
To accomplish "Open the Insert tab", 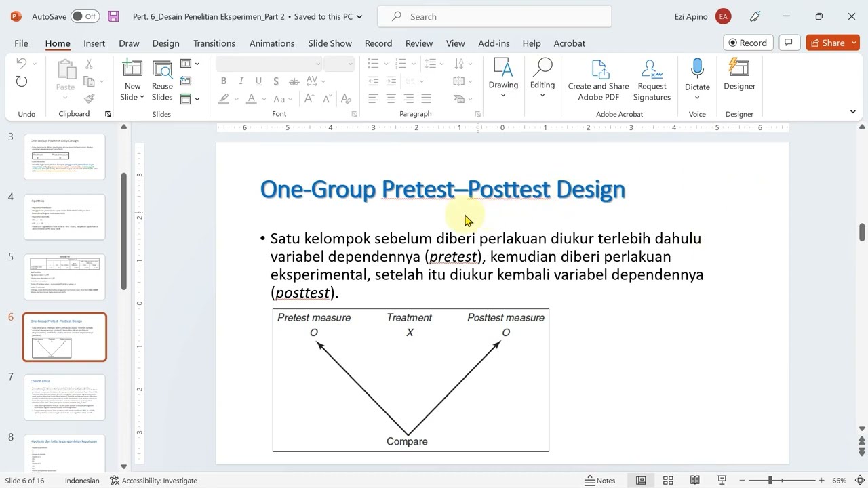I will 94,43.
